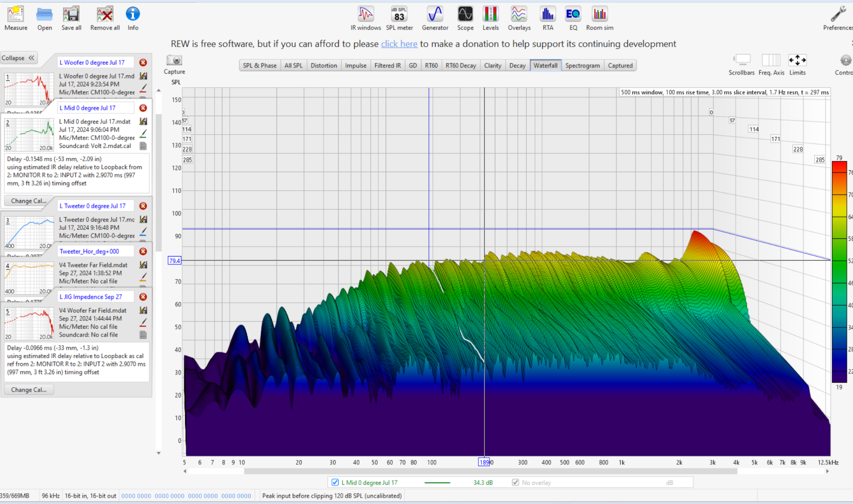Open notes icon for L JIG Impedence measurement
Viewport: 853px width, 504px height.
click(x=143, y=335)
